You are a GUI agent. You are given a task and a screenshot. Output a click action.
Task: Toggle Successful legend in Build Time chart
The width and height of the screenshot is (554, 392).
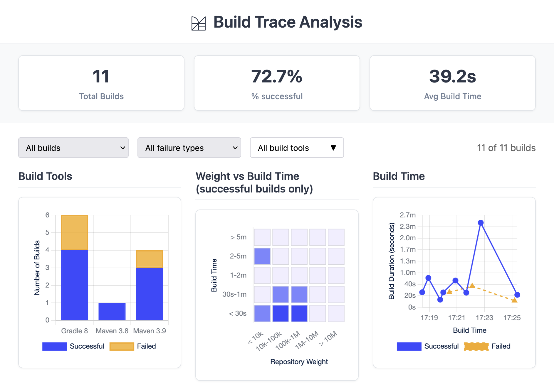tap(428, 346)
